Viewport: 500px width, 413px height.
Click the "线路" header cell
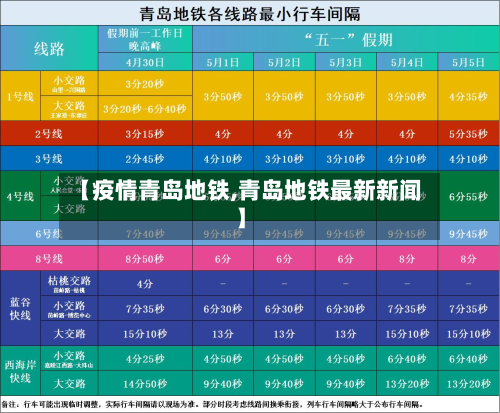(49, 48)
